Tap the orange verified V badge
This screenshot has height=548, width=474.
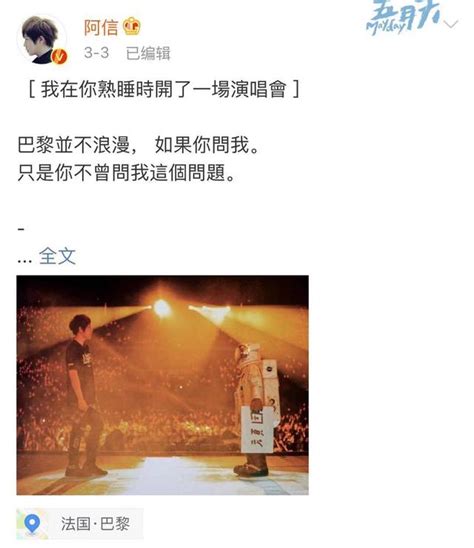[59, 56]
